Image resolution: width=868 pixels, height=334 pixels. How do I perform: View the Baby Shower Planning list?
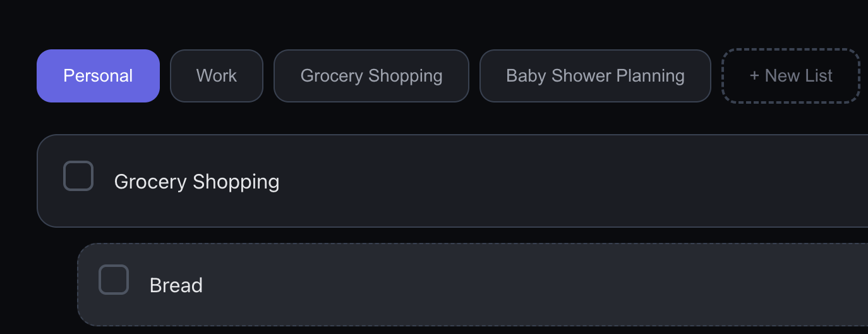click(594, 76)
